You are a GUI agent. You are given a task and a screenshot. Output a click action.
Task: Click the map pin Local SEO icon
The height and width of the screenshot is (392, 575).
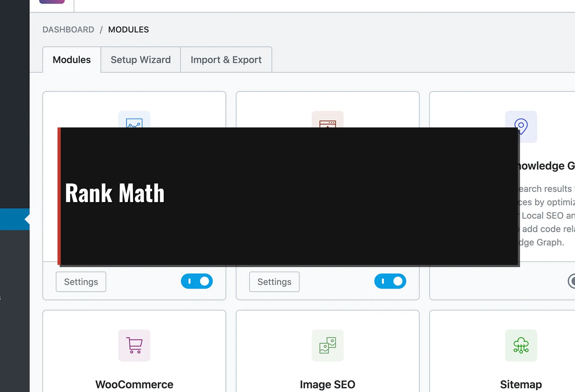tap(521, 126)
